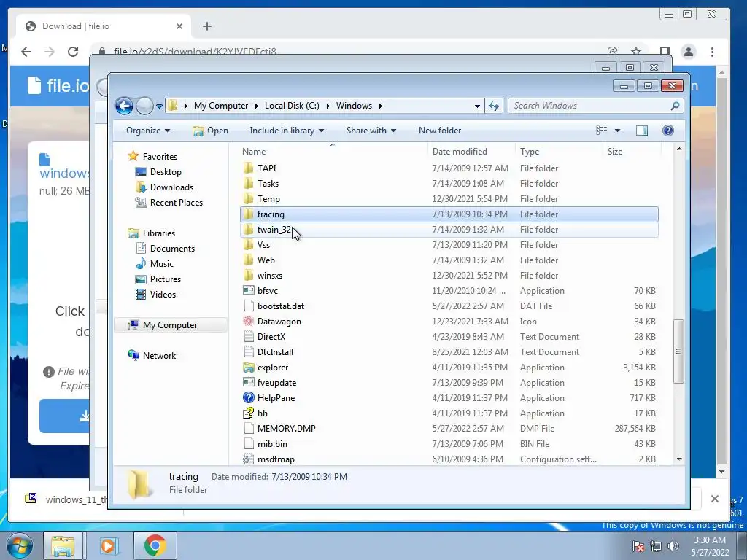Select the twain_32 folder
This screenshot has width=747, height=560.
point(449,230)
